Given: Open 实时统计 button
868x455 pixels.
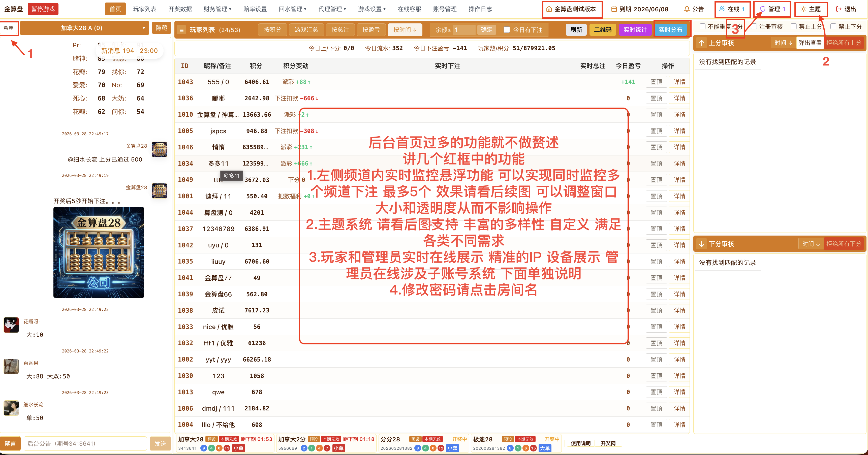Looking at the screenshot, I should point(635,30).
